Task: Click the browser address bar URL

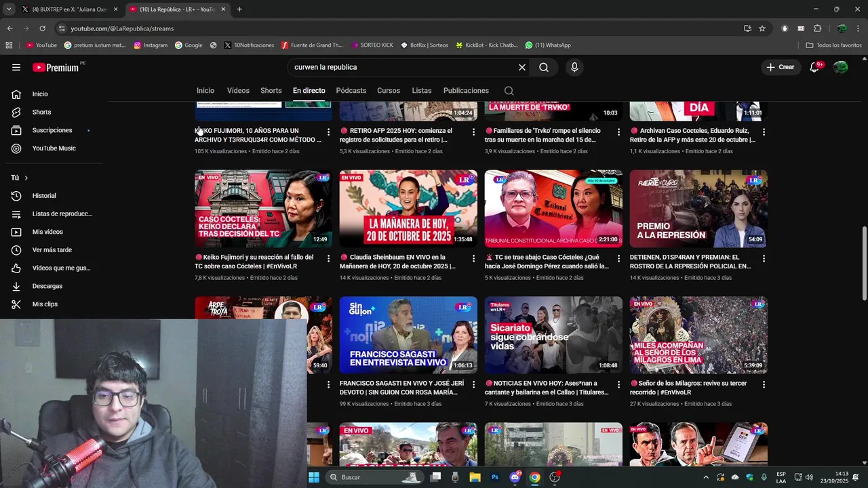Action: [x=122, y=28]
